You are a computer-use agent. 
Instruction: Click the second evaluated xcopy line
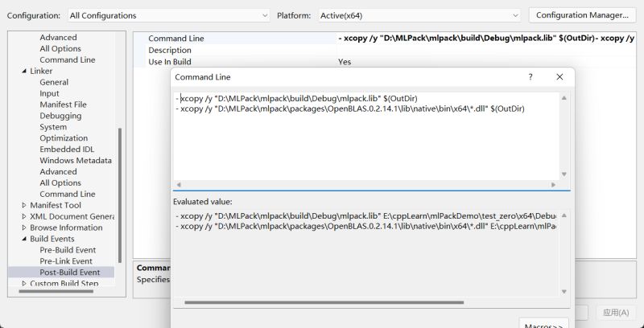click(365, 227)
